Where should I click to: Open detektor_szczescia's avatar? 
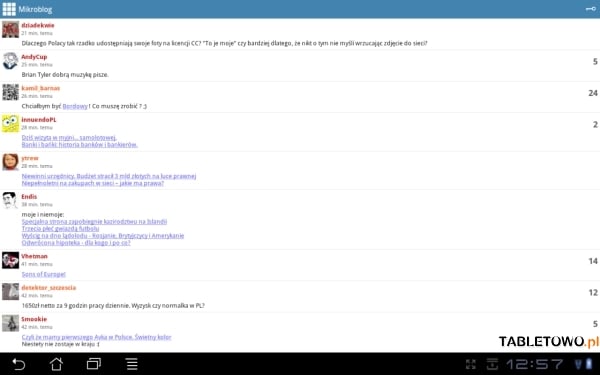pyautogui.click(x=10, y=292)
